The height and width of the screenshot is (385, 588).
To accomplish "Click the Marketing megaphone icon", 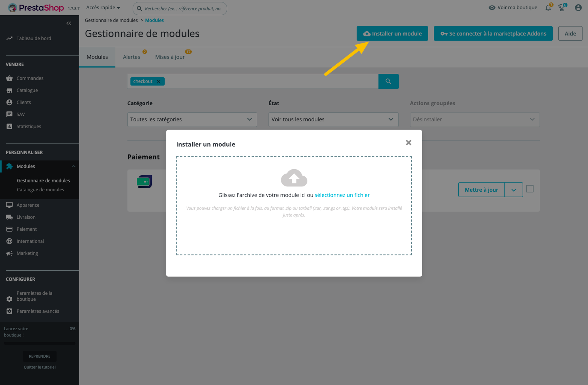I will (x=9, y=253).
